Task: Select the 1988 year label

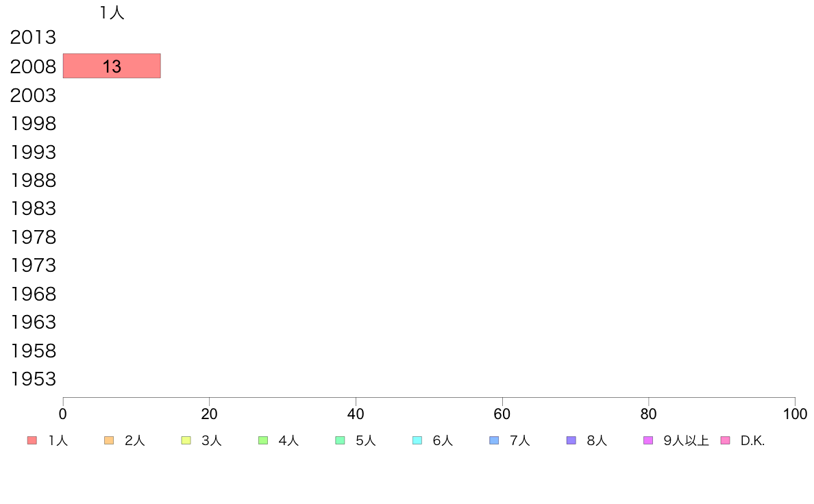Action: click(33, 181)
